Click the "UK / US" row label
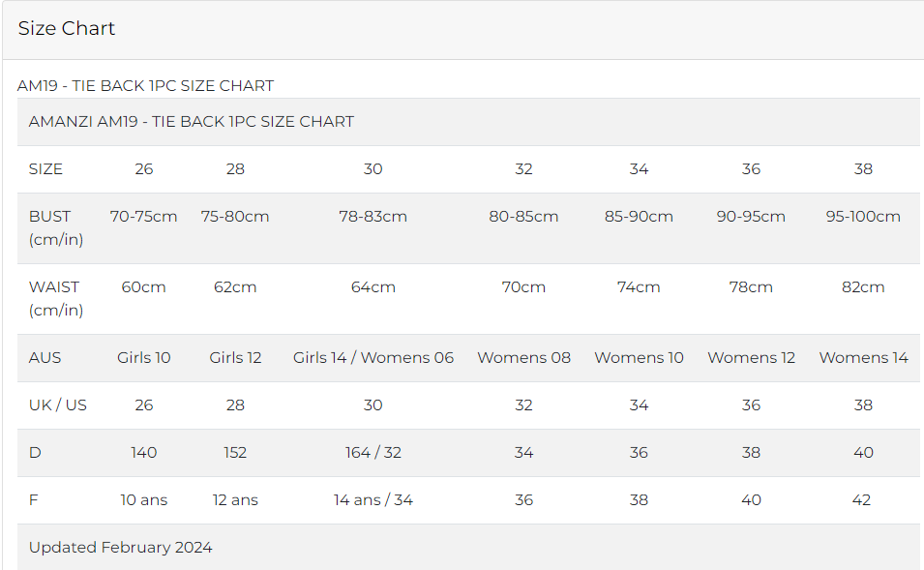The height and width of the screenshot is (570, 924). [58, 405]
